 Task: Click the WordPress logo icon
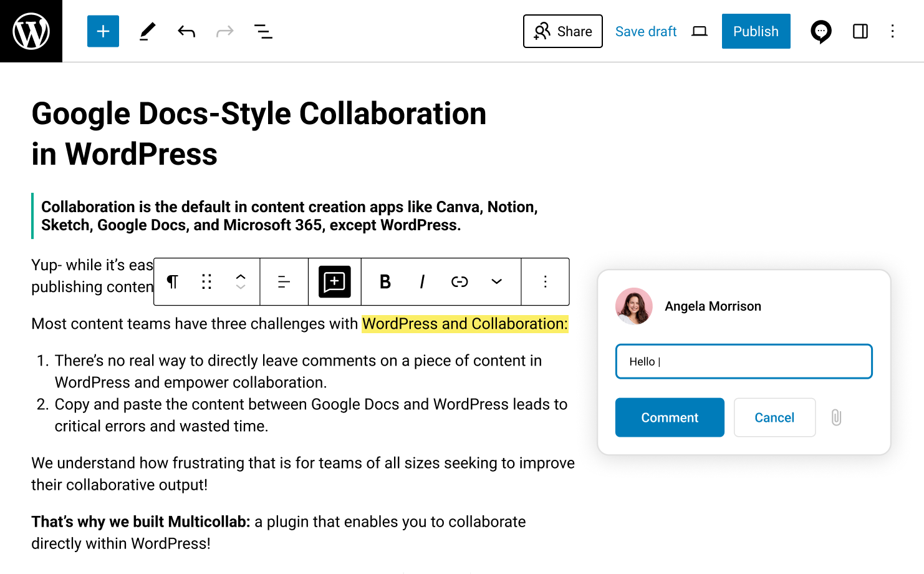pos(31,31)
